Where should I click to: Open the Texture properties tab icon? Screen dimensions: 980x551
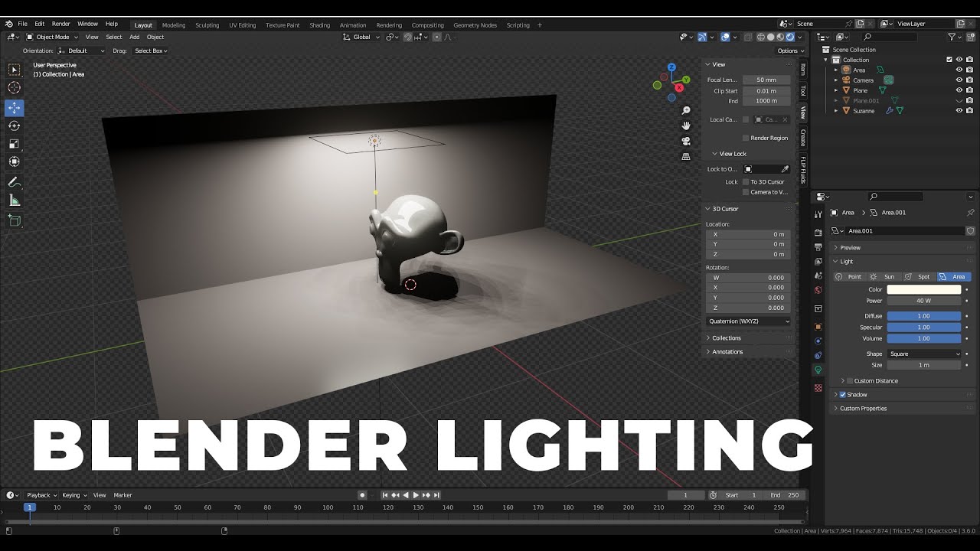click(818, 388)
